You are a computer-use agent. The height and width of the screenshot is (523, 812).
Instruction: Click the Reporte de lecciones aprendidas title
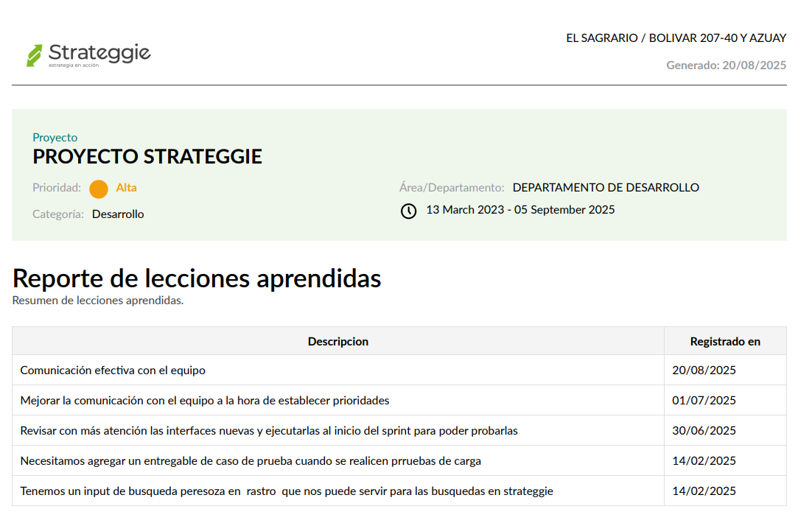197,278
